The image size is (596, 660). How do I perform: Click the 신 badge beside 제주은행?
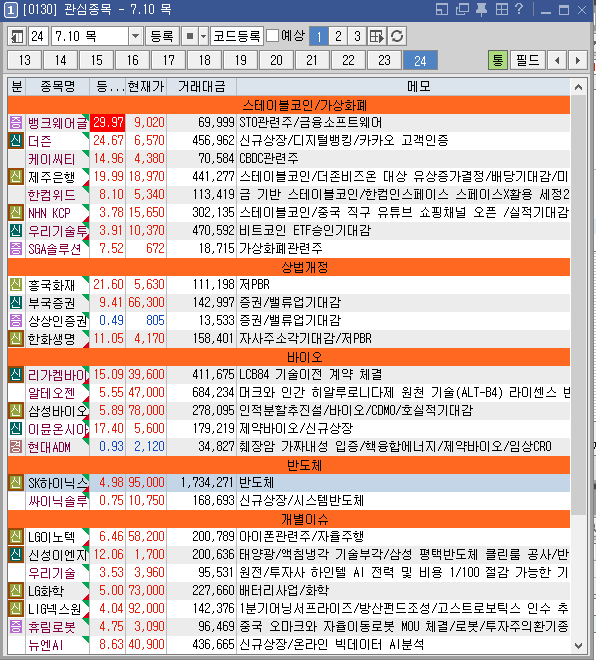[16, 177]
